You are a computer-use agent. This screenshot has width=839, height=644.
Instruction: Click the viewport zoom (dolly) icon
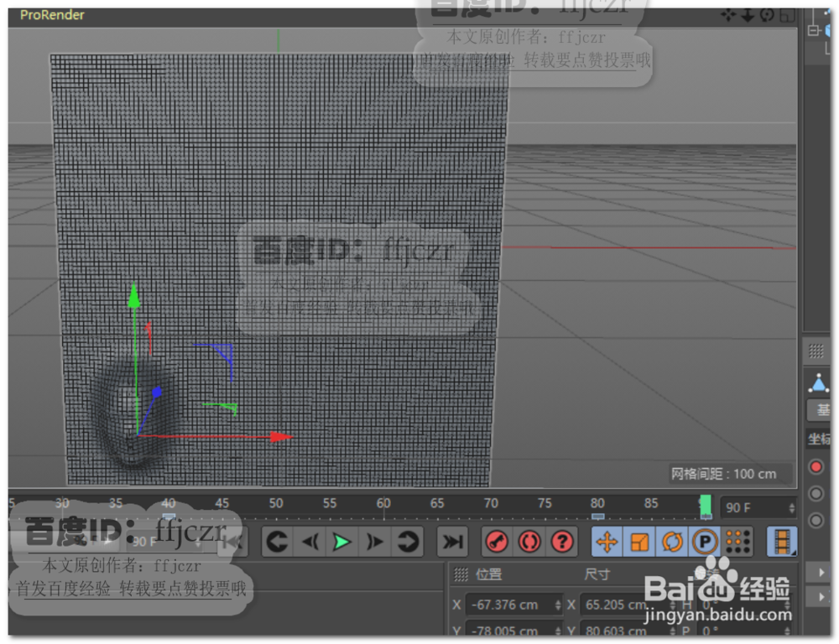[x=748, y=15]
